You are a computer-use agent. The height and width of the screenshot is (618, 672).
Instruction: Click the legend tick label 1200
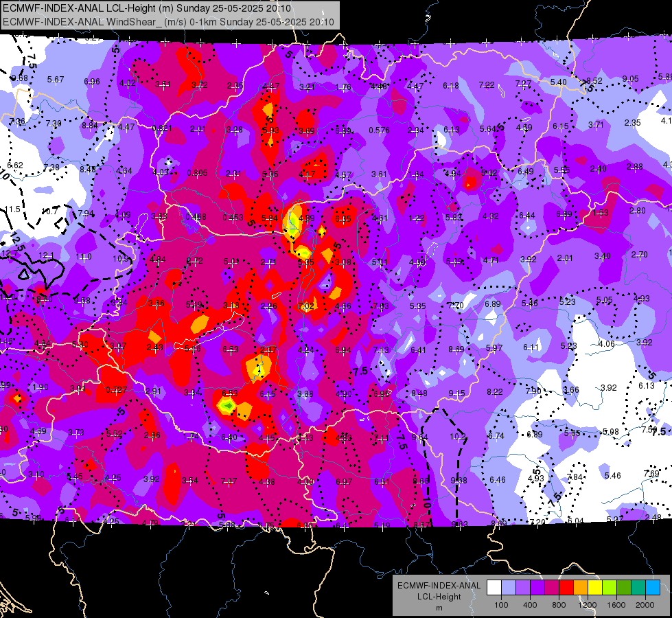tap(587, 605)
